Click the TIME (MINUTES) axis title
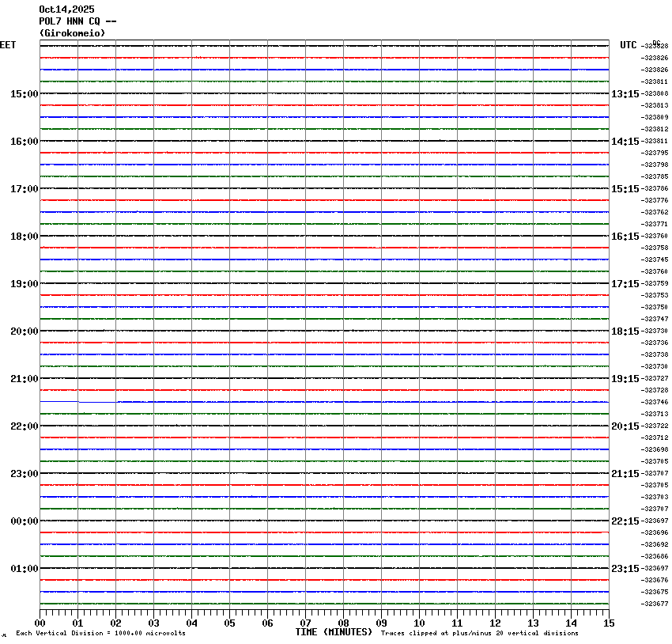Image resolution: width=672 pixels, height=644 pixels. point(334,632)
